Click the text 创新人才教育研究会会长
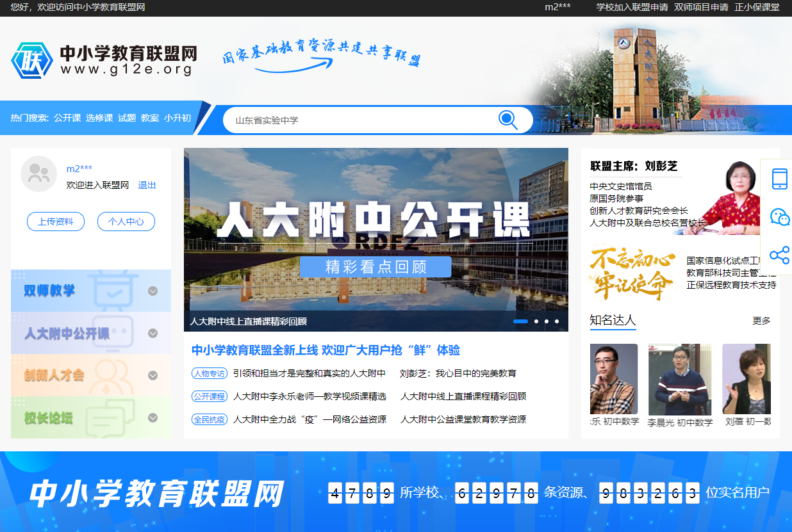Screen dimensions: 792x532 (x=639, y=211)
